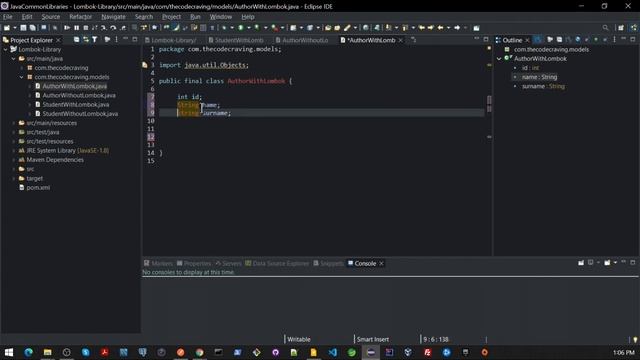Click the tip of the day light bulb
Screen dimensions: 640x360
pyautogui.click(x=635, y=339)
